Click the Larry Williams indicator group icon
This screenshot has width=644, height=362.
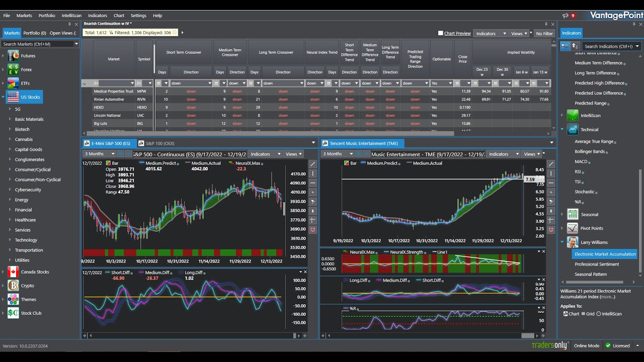(572, 242)
